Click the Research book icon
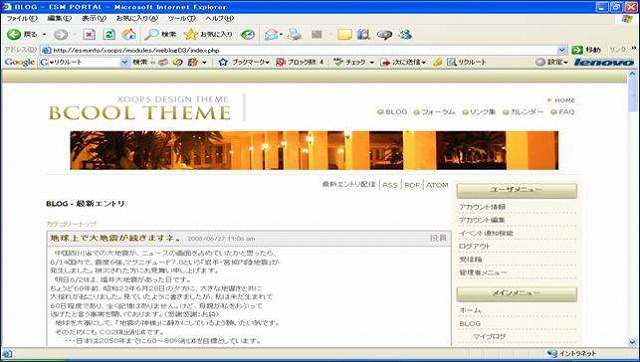Viewport: 640px width, 362px height. pyautogui.click(x=363, y=35)
